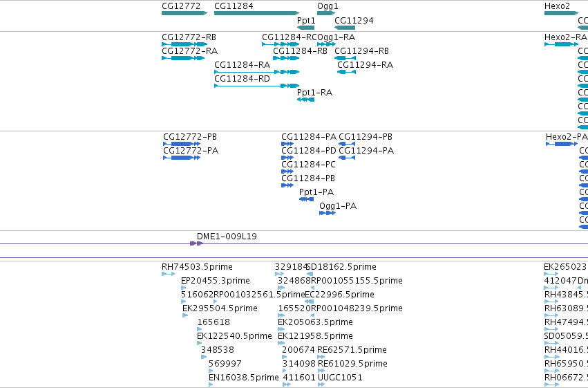The width and height of the screenshot is (588, 388).
Task: Select the CG12772 gene glyph
Action: (184, 13)
